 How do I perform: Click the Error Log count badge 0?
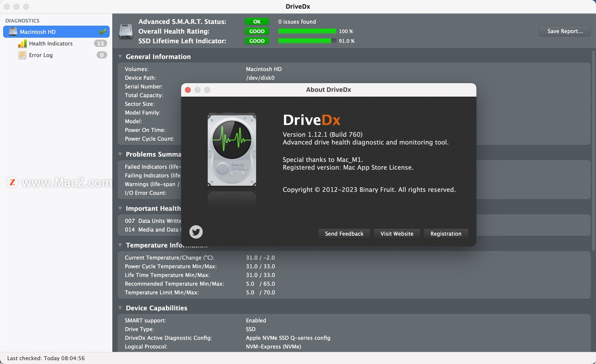[x=102, y=55]
